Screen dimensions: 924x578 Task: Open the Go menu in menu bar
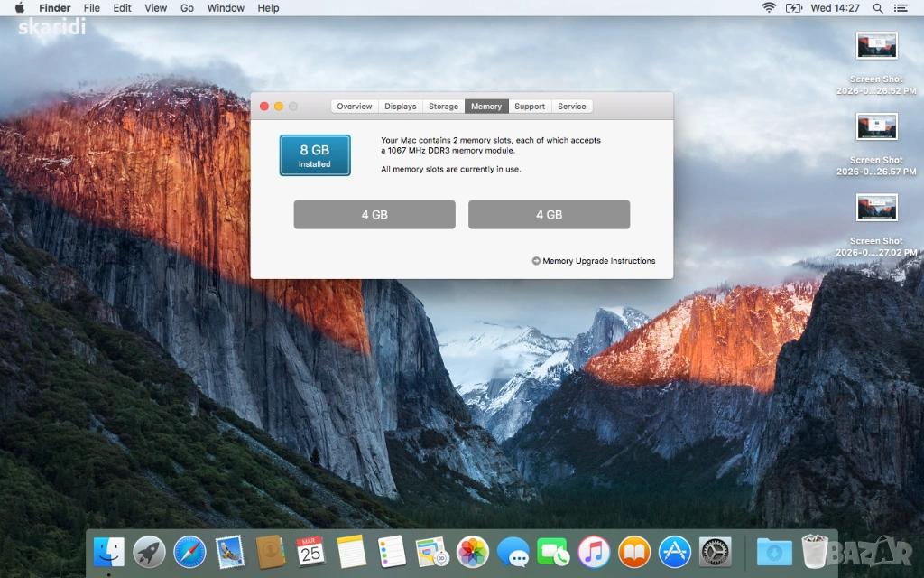coord(188,8)
